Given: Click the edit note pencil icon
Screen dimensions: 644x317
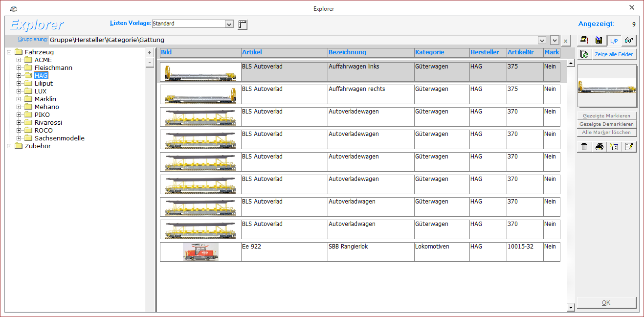Looking at the screenshot, I should point(630,146).
